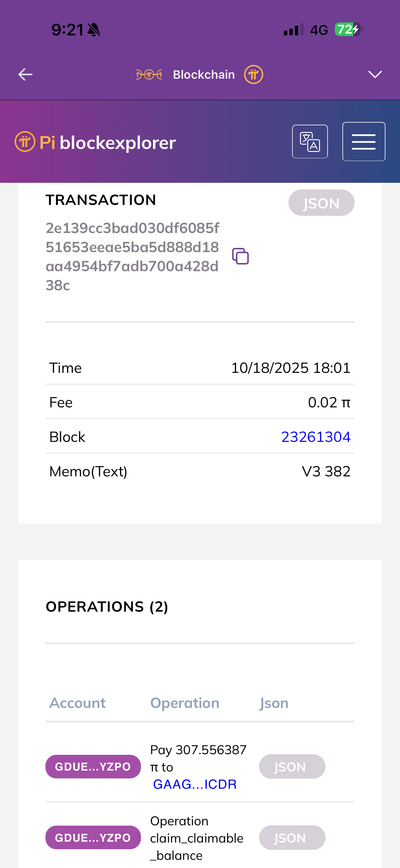Click the blockchain chain logo icon
This screenshot has width=400, height=868.
coord(149,74)
